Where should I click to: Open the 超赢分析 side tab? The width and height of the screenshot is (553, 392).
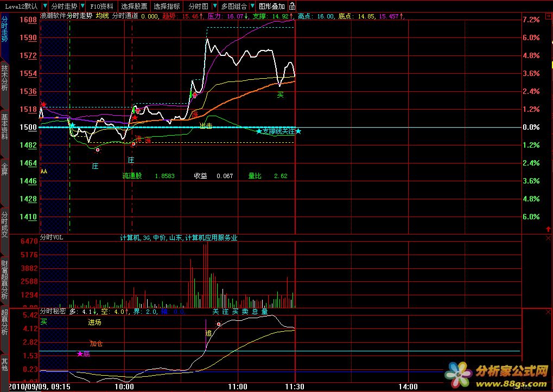point(4,322)
